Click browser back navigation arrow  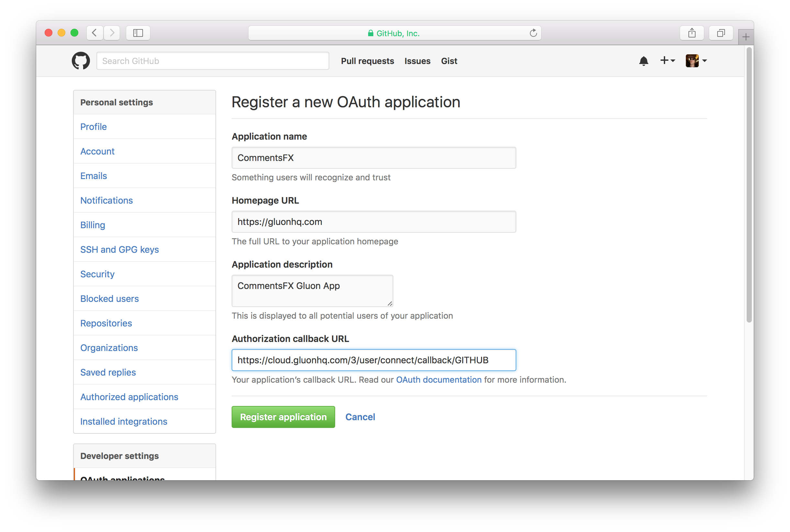click(95, 33)
